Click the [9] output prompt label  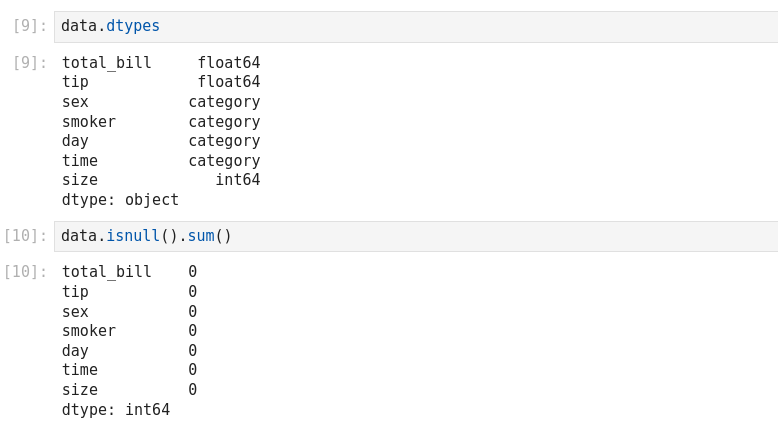coord(29,63)
